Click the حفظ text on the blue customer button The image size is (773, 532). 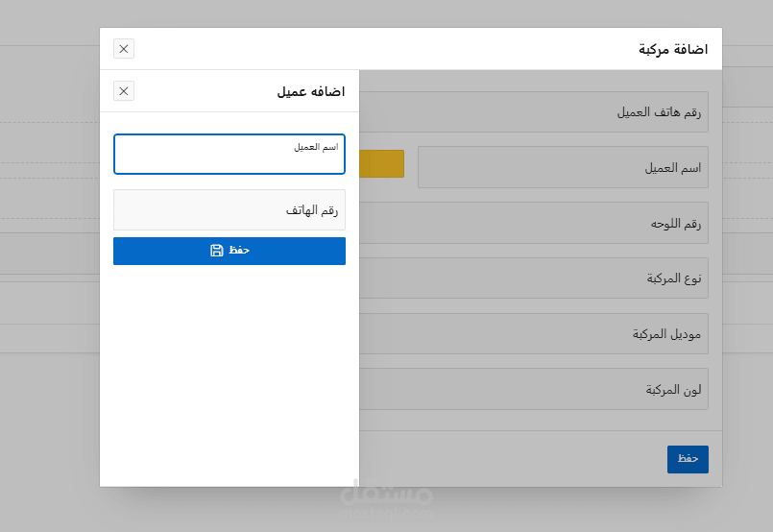(x=239, y=251)
